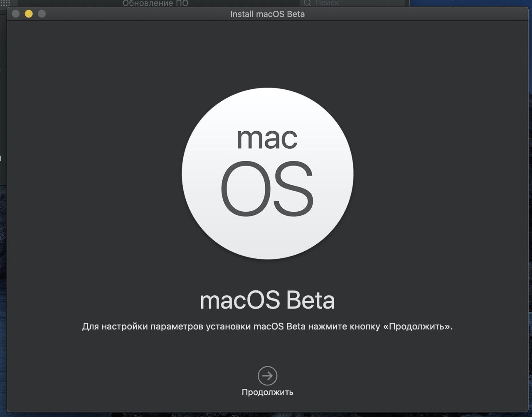Minimize the Install macOS Beta window
This screenshot has width=532, height=417.
29,14
